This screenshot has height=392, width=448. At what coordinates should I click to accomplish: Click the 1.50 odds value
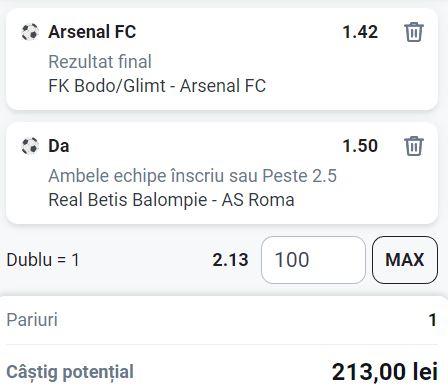(x=360, y=146)
